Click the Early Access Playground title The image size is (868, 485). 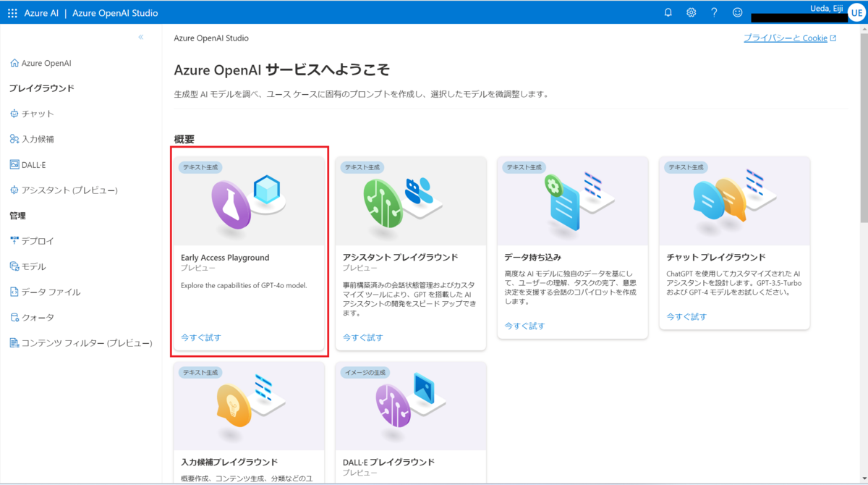pyautogui.click(x=225, y=257)
